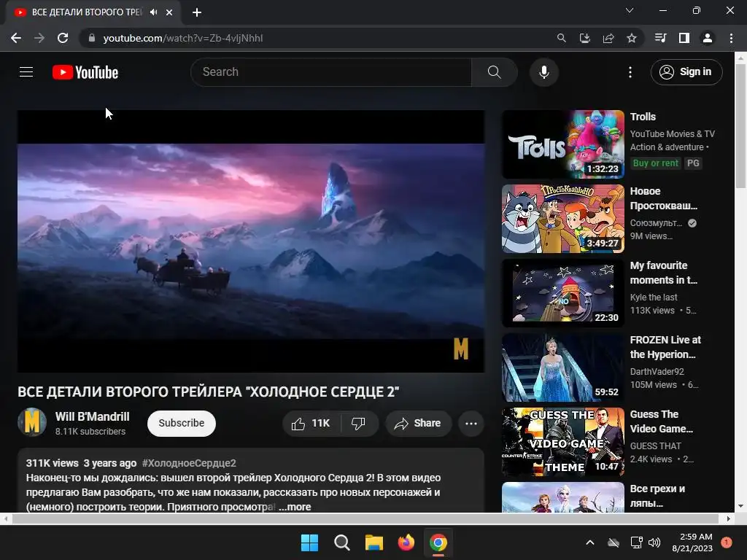Screen dimensions: 747x560
Task: Click the zoom magnifier icon in address bar
Action: coord(561,38)
